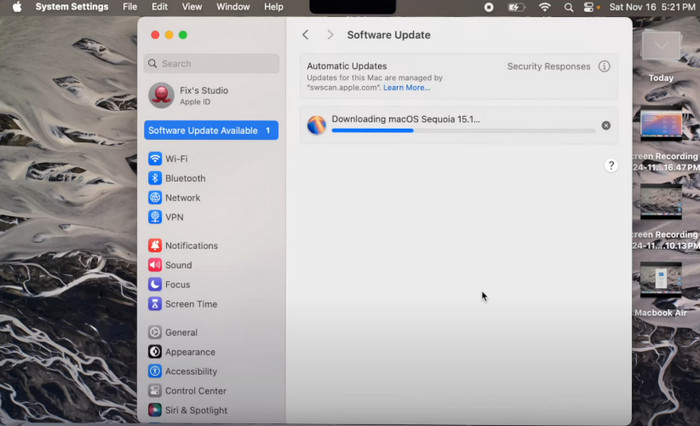The image size is (700, 426).
Task: Open the Help menu
Action: coord(274,7)
